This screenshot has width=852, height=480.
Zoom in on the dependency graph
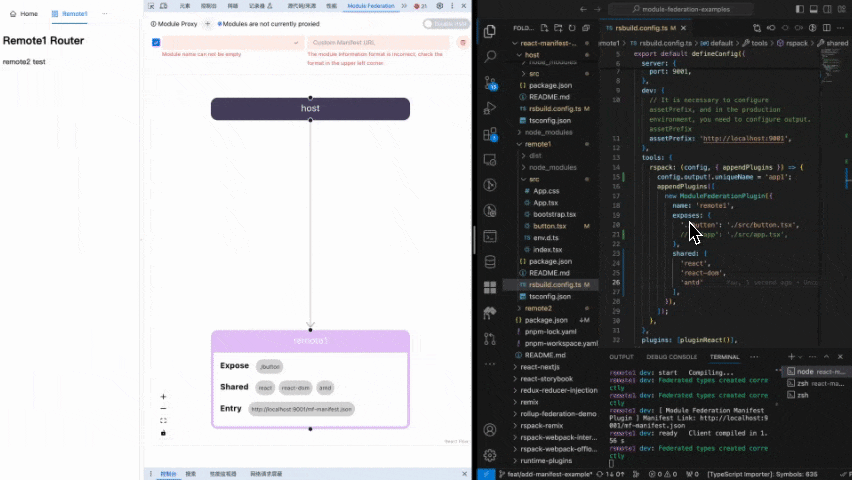163,397
